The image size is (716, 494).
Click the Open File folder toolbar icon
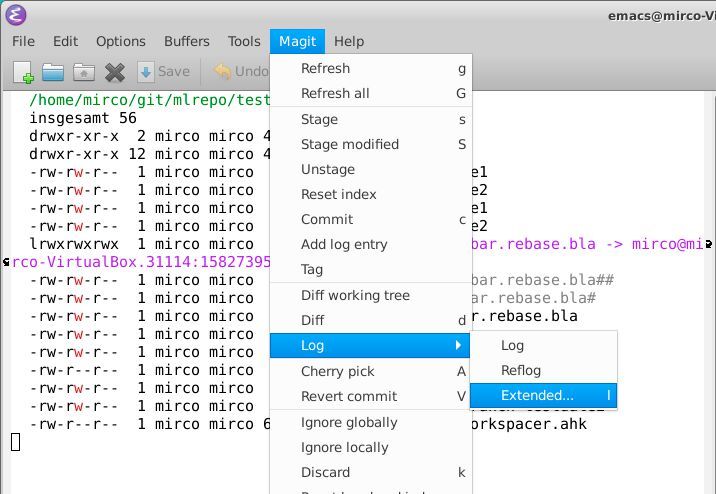(53, 72)
